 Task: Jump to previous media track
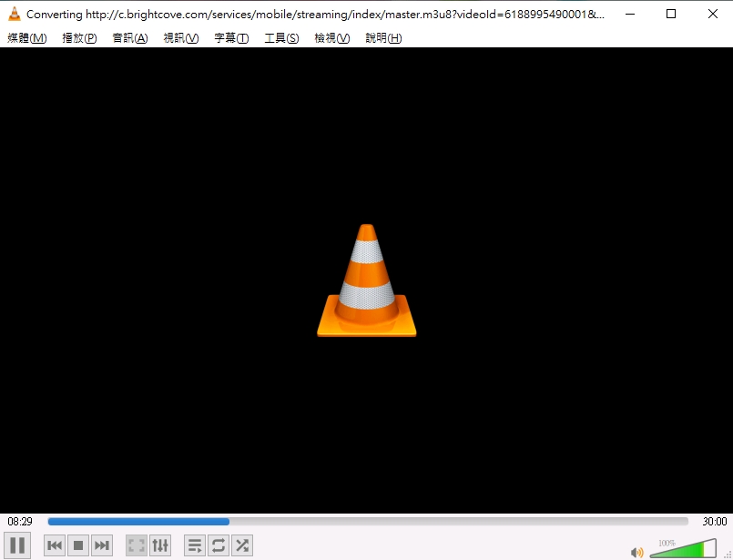[x=55, y=545]
